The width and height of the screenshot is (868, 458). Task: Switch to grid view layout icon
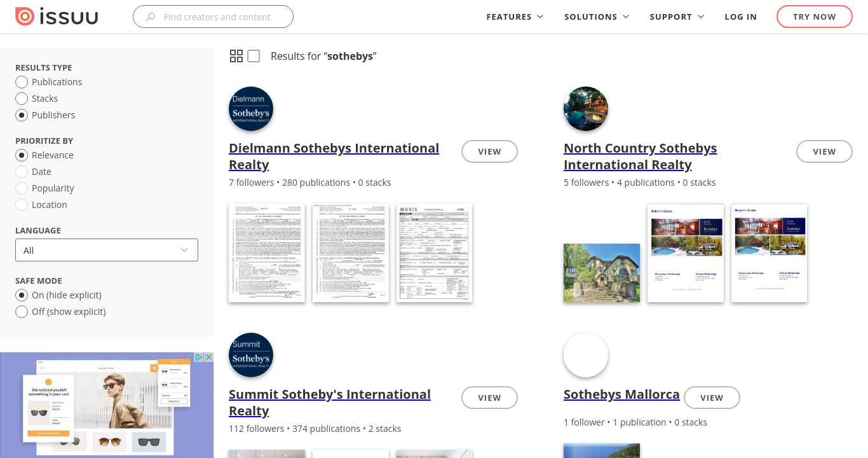pos(236,56)
